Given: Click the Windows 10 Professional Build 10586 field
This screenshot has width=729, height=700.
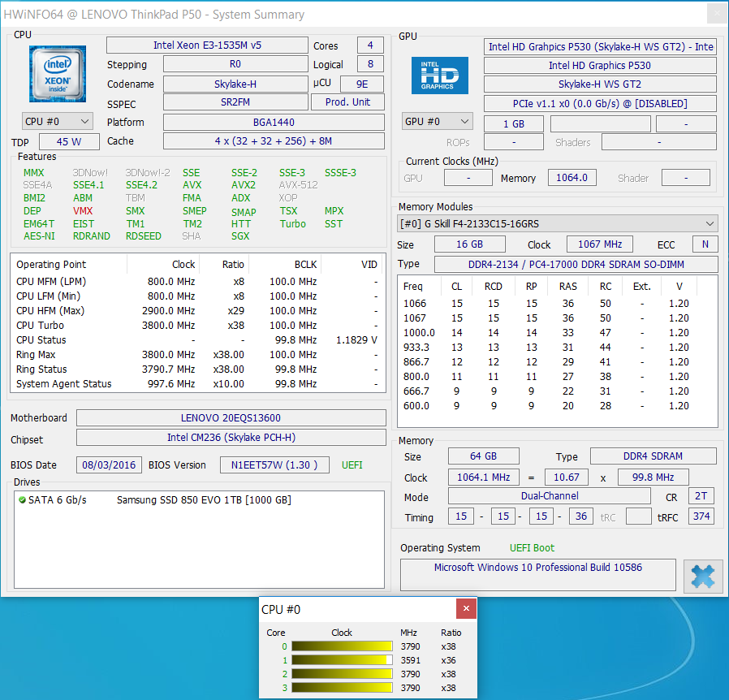Looking at the screenshot, I should [x=538, y=575].
